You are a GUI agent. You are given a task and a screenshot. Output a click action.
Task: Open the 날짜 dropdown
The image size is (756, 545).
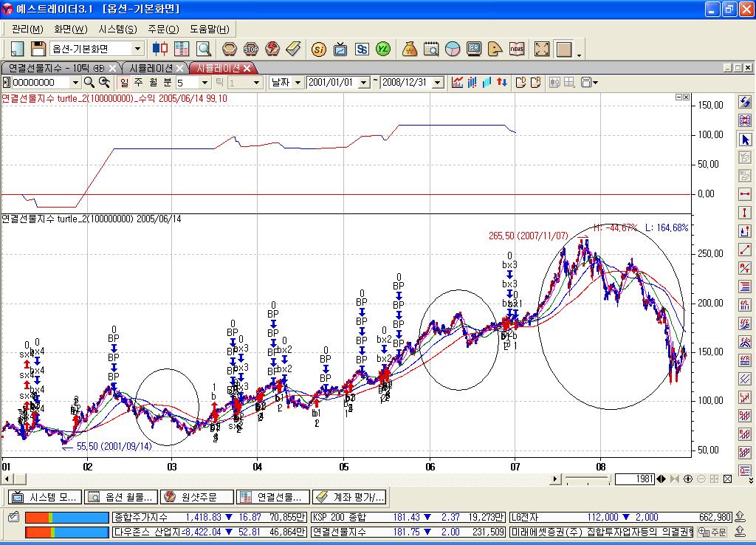tap(298, 83)
